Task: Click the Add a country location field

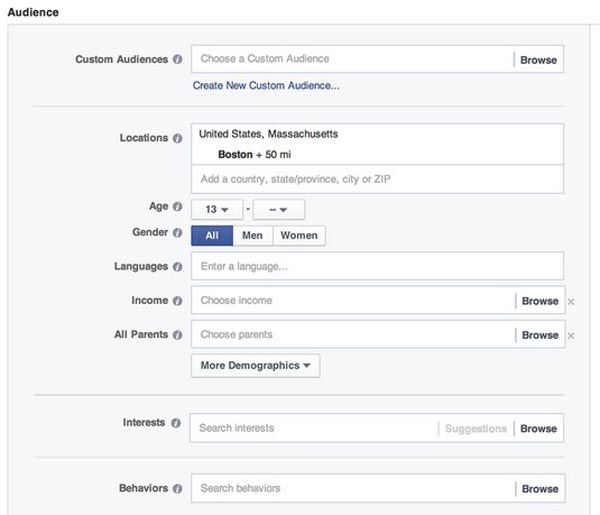Action: (x=377, y=179)
